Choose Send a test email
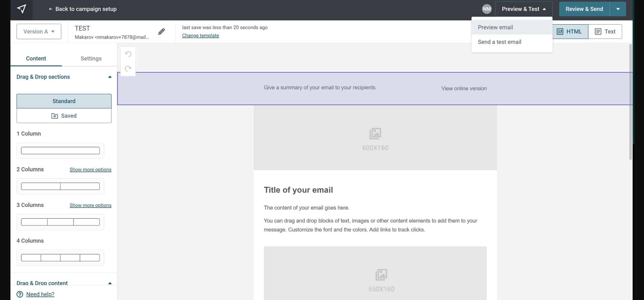The image size is (644, 300). [512, 42]
